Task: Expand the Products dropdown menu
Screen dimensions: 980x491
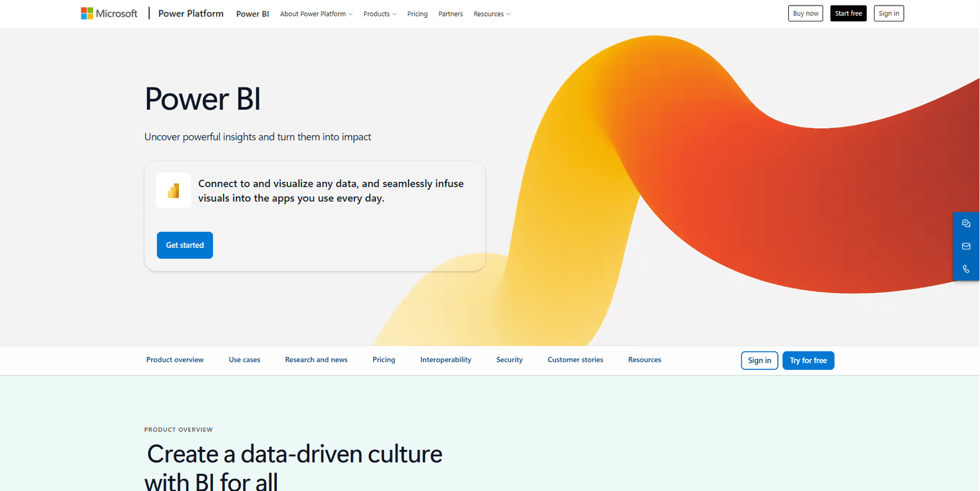Action: tap(380, 14)
